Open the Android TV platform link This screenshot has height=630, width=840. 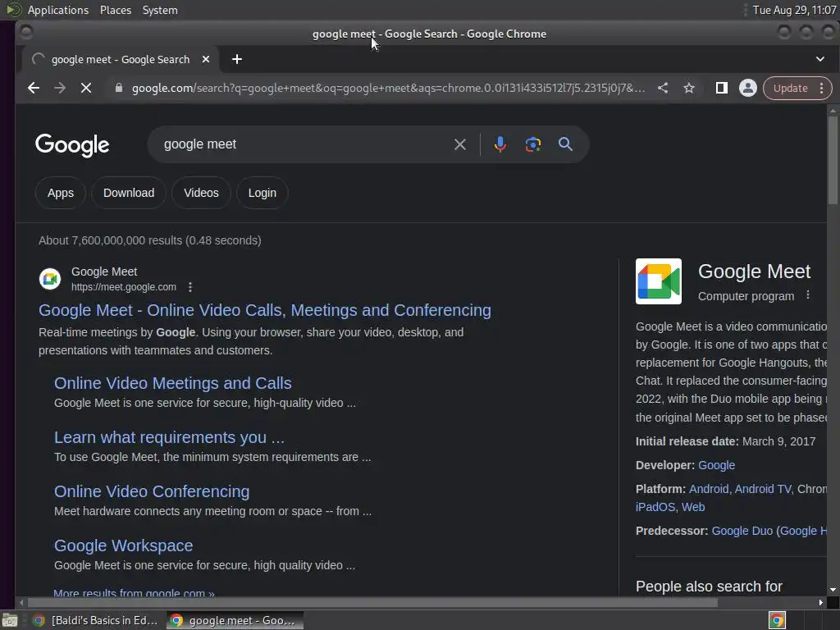tap(762, 489)
